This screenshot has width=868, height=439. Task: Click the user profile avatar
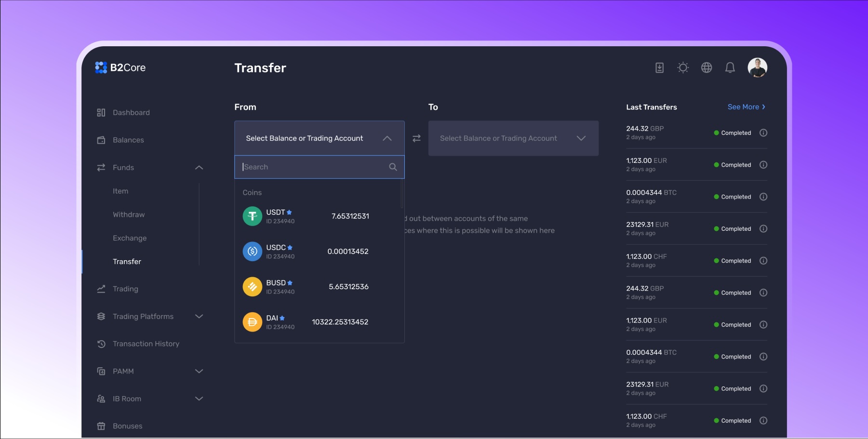click(x=757, y=67)
